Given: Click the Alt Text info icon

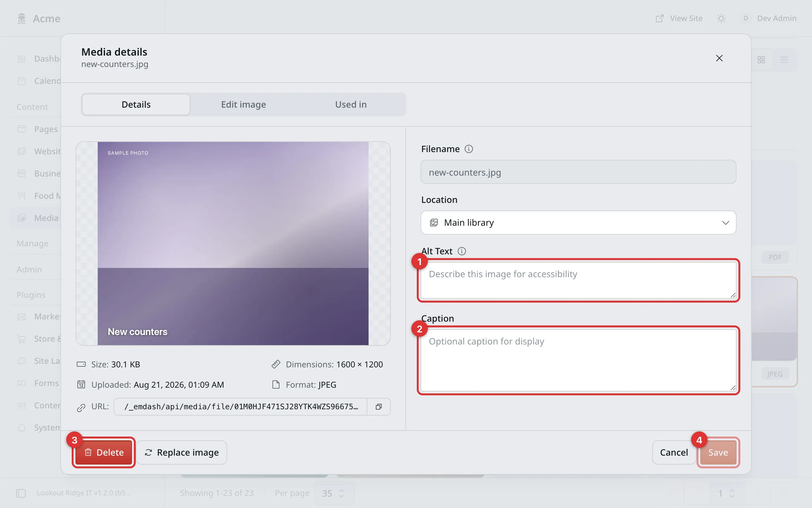Looking at the screenshot, I should [462, 251].
